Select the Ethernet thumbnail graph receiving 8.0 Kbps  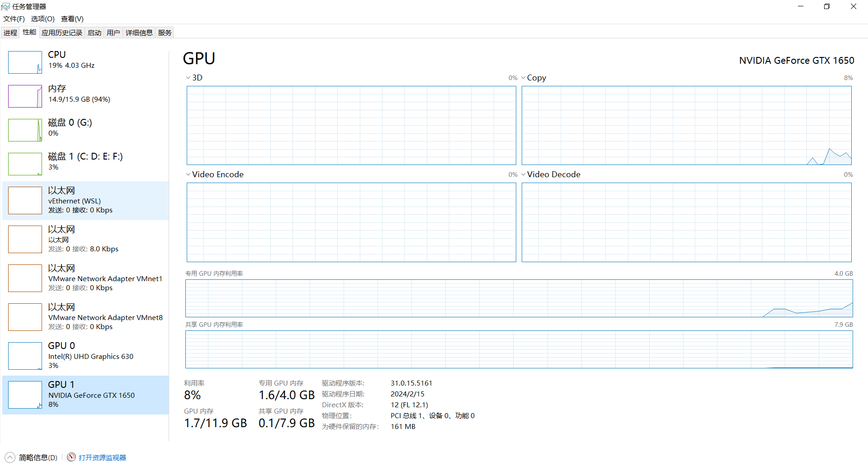25,240
